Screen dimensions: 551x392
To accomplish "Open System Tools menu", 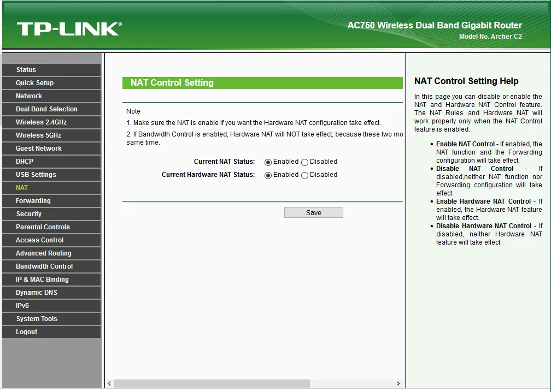I will (51, 319).
